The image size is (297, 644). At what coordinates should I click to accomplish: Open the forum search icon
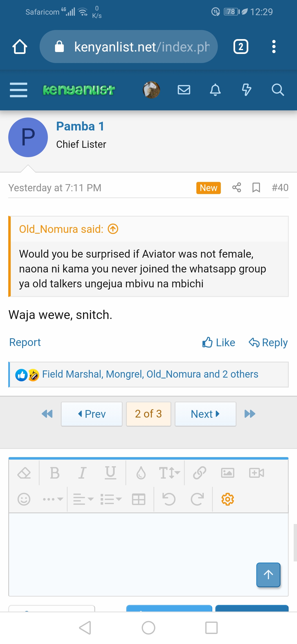click(x=277, y=90)
